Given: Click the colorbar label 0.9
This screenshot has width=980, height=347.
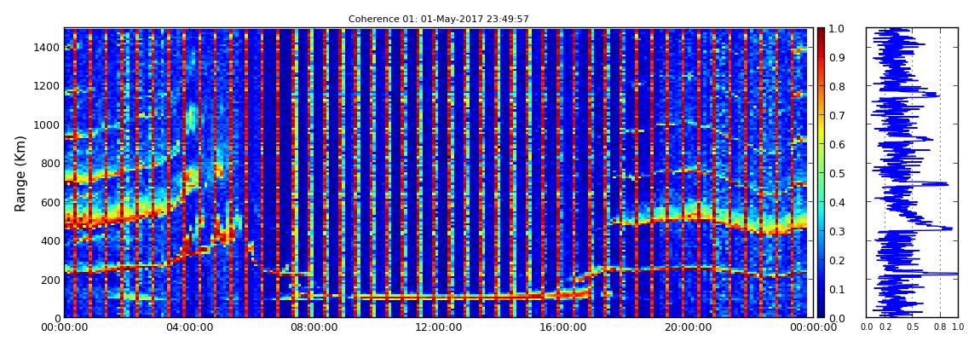Looking at the screenshot, I should point(836,57).
